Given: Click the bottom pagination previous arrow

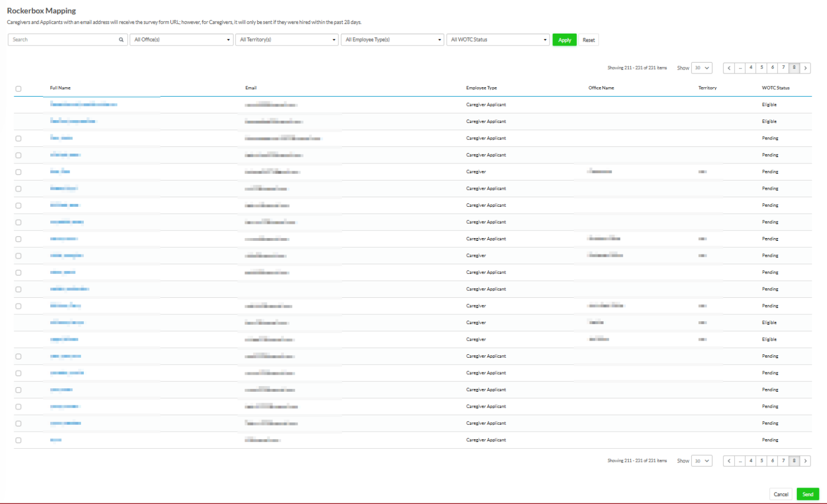Looking at the screenshot, I should (x=729, y=460).
